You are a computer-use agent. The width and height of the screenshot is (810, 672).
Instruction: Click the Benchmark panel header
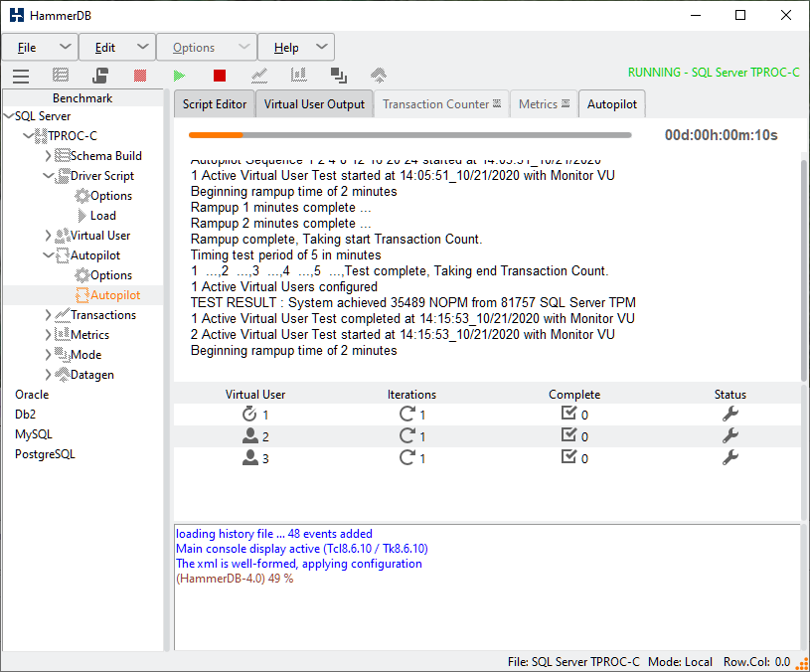point(82,98)
